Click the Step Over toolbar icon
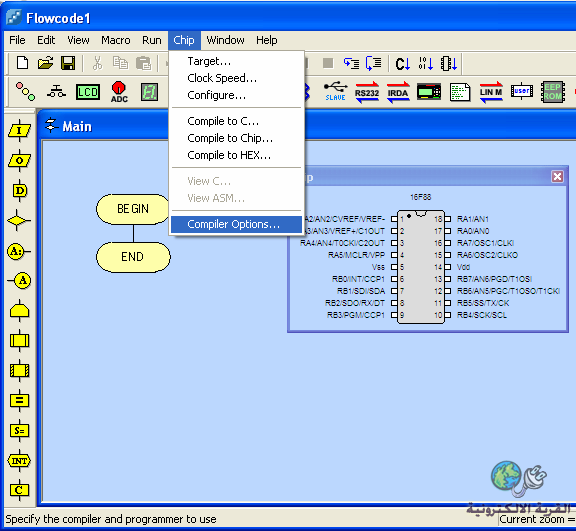This screenshot has width=576, height=531. [374, 63]
